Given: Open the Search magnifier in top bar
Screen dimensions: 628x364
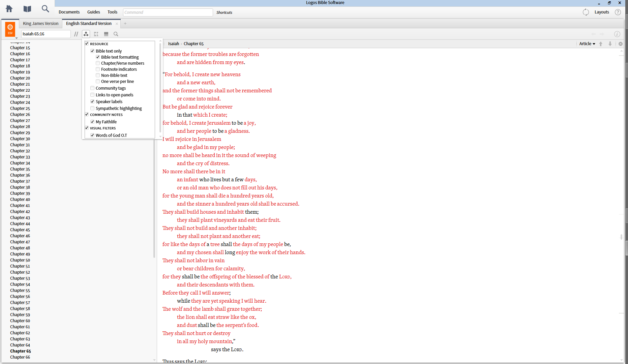Looking at the screenshot, I should pyautogui.click(x=45, y=9).
